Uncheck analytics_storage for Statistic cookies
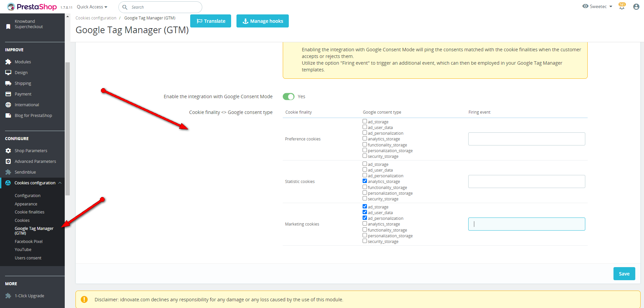644x308 pixels. point(365,181)
